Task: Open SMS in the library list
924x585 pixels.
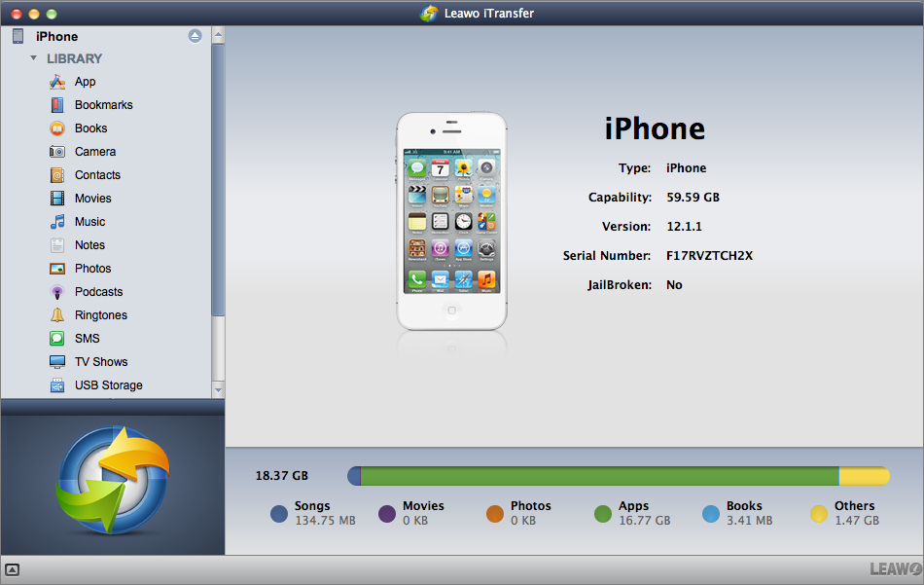Action: point(87,339)
